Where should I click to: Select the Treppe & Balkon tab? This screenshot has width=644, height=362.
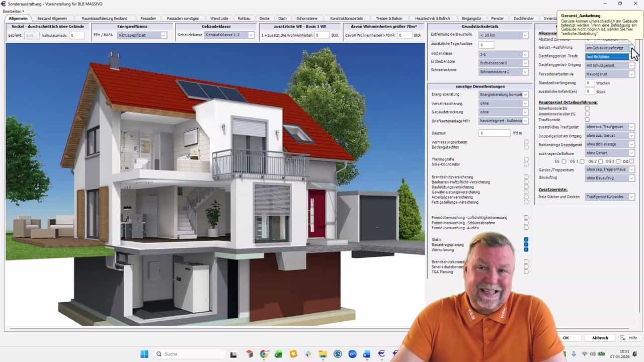click(389, 19)
